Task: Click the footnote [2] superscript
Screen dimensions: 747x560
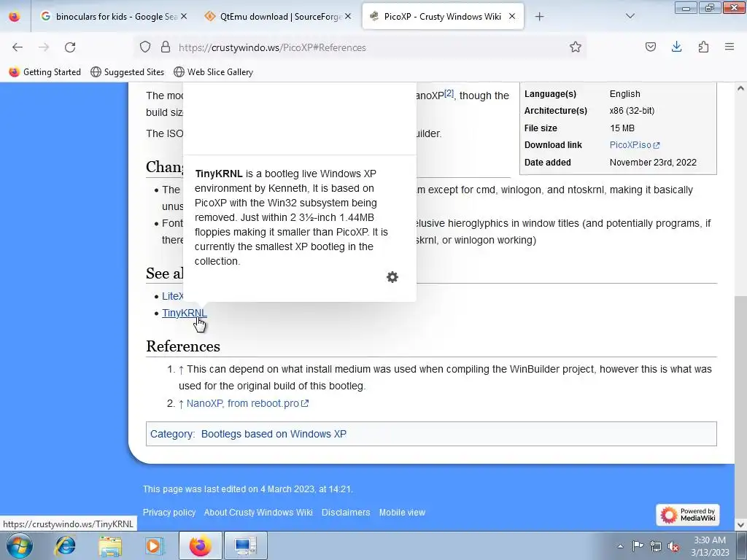Action: pyautogui.click(x=449, y=93)
